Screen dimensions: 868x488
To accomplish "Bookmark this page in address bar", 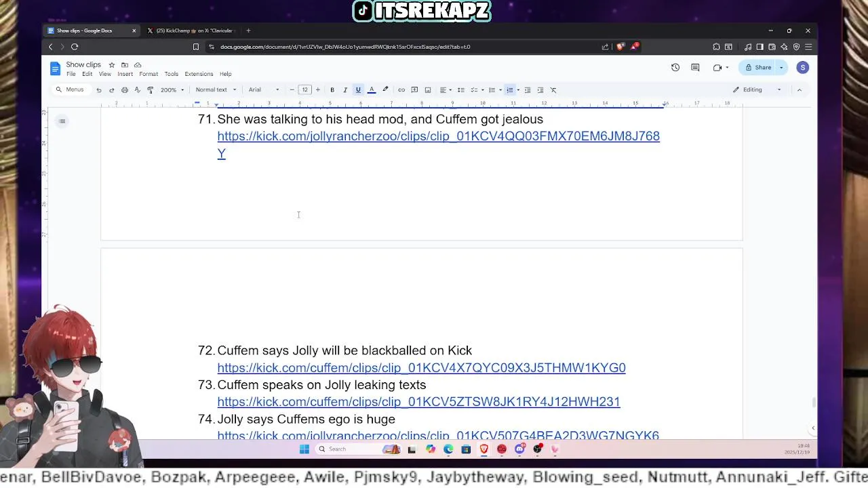I will (x=196, y=47).
